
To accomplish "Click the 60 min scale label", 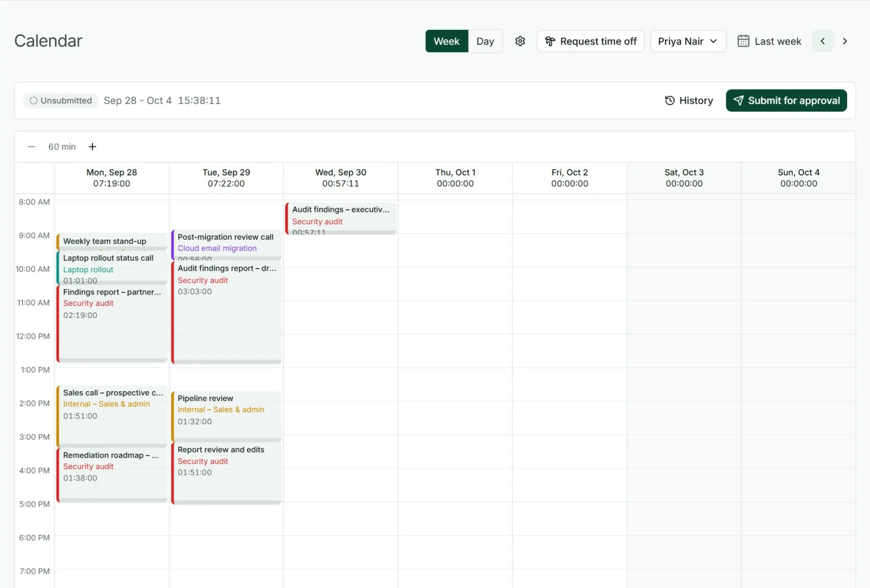I will (62, 147).
